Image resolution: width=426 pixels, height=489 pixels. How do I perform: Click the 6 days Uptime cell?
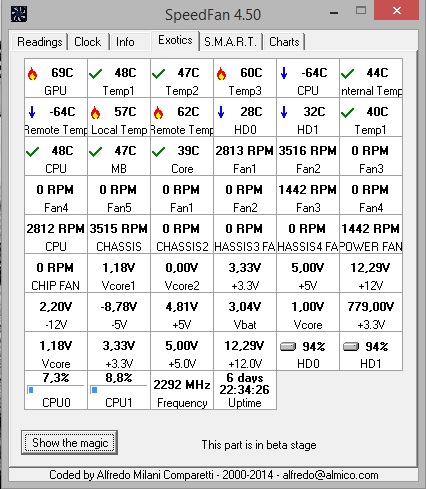pos(245,390)
